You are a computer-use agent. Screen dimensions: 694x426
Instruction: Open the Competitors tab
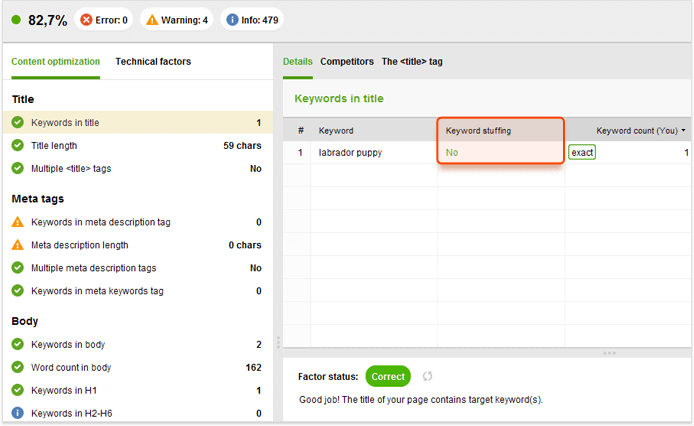tap(347, 62)
